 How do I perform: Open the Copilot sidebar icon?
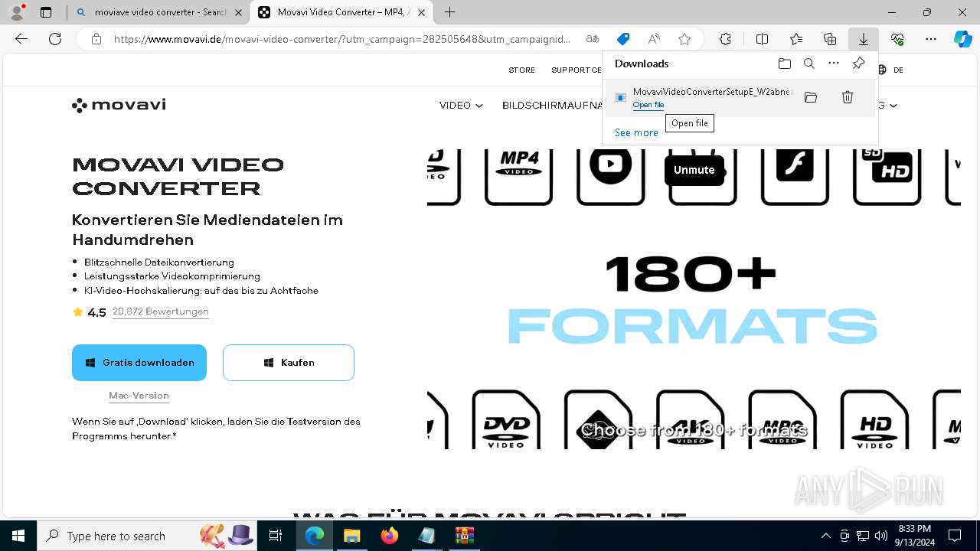(x=962, y=39)
